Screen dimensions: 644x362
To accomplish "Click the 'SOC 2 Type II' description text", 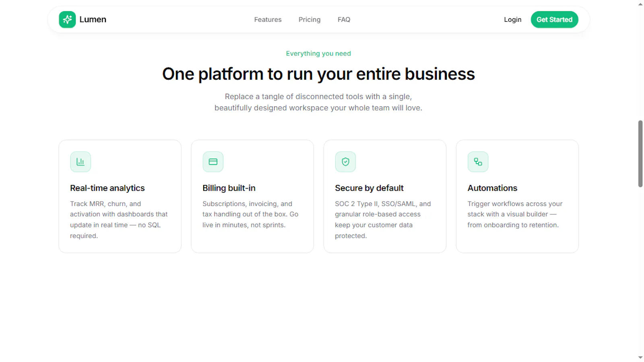I will click(x=383, y=220).
